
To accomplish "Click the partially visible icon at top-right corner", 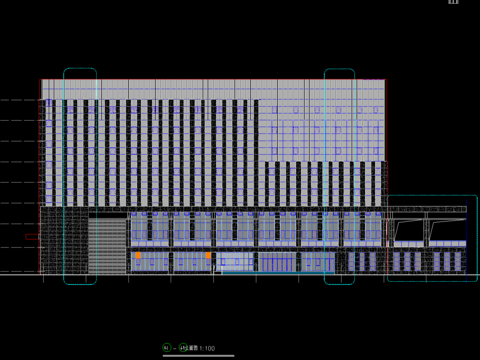I will [x=453, y=2].
